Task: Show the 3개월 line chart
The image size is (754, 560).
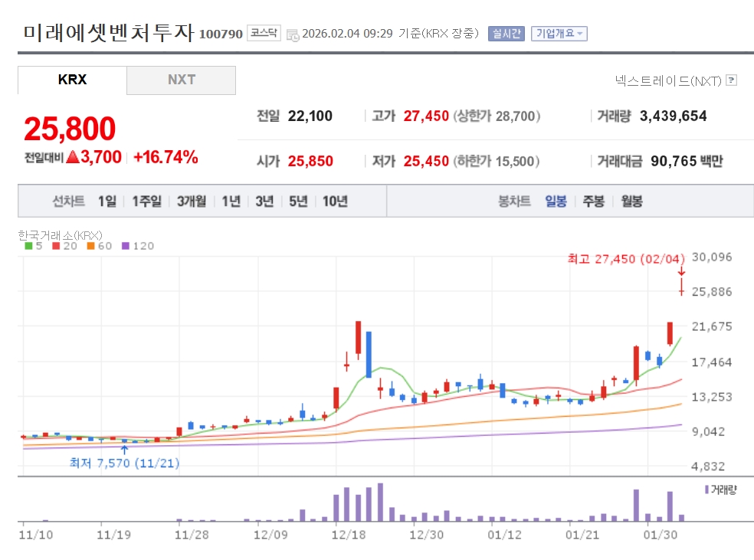Action: [191, 201]
